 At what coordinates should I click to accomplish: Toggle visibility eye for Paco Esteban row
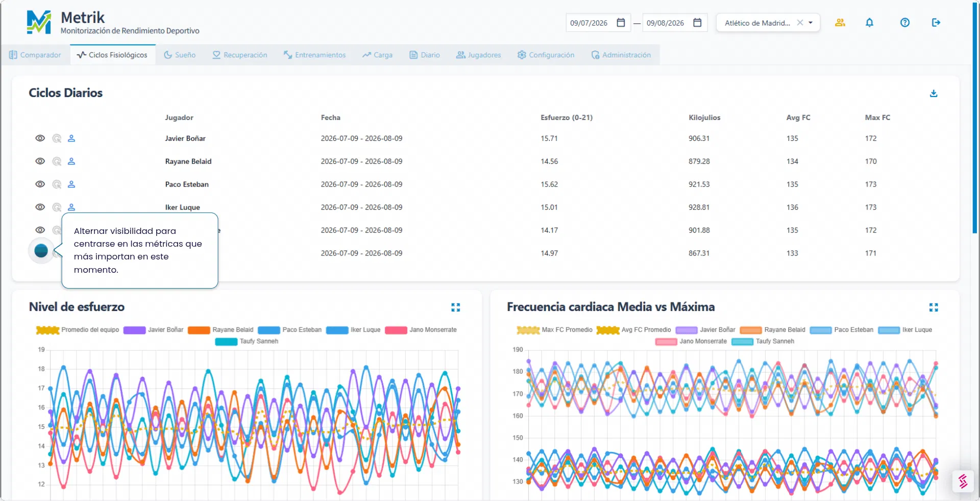click(40, 184)
